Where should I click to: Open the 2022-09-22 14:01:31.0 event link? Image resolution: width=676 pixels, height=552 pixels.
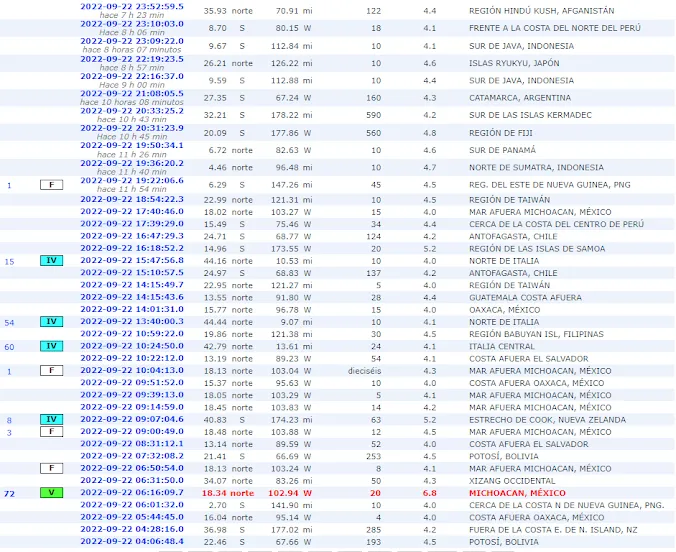click(132, 309)
